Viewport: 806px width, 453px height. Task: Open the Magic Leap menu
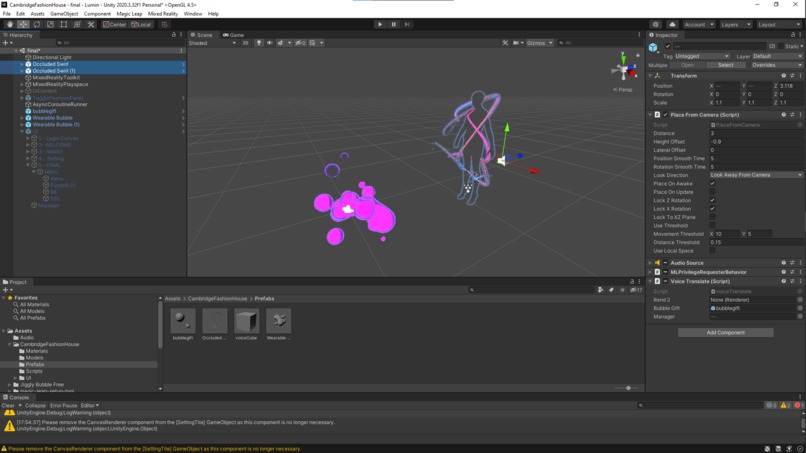coord(129,13)
